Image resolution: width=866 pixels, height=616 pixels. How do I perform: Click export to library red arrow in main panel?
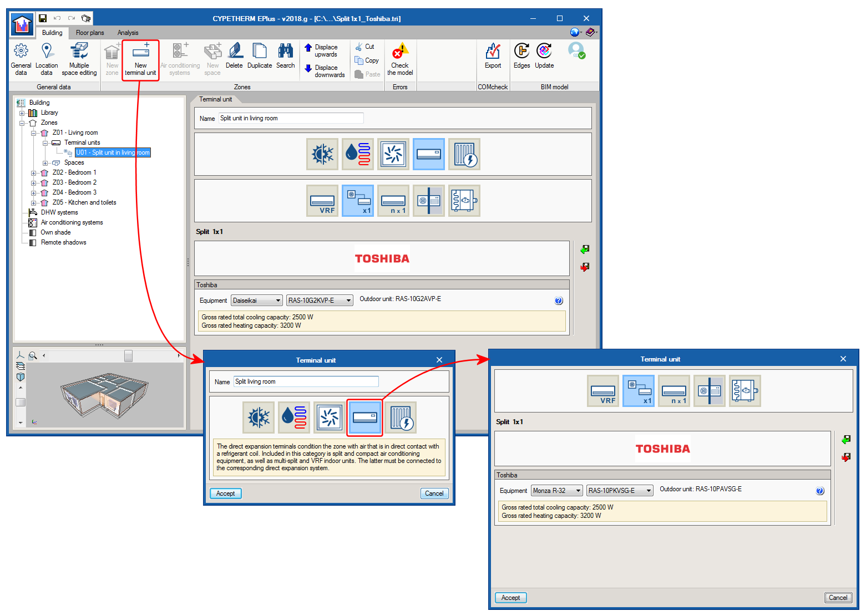tap(585, 267)
